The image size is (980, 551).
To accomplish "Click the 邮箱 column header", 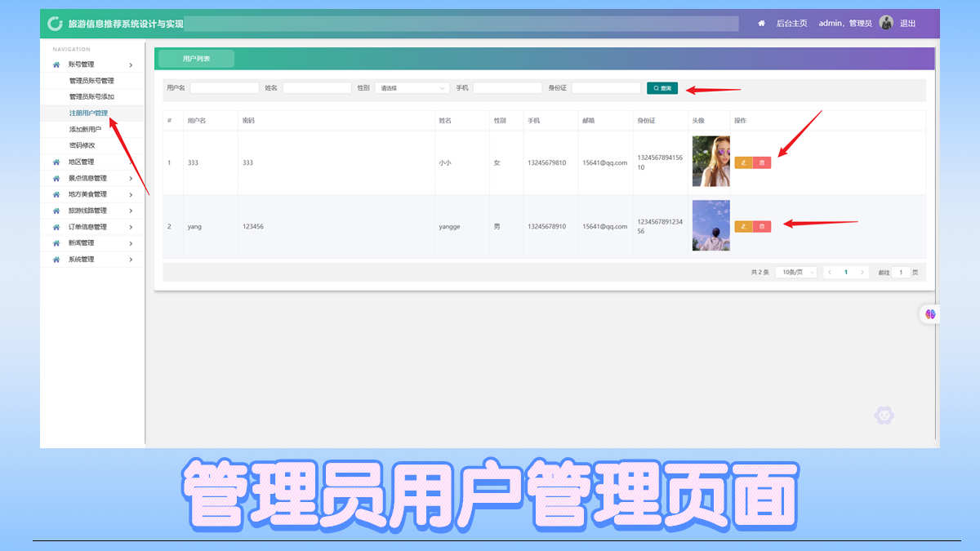I will click(589, 121).
